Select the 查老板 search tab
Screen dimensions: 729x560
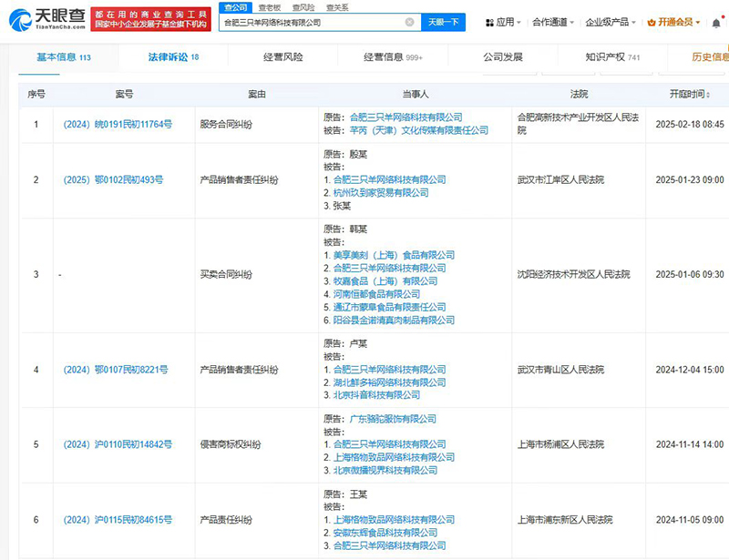tap(270, 7)
